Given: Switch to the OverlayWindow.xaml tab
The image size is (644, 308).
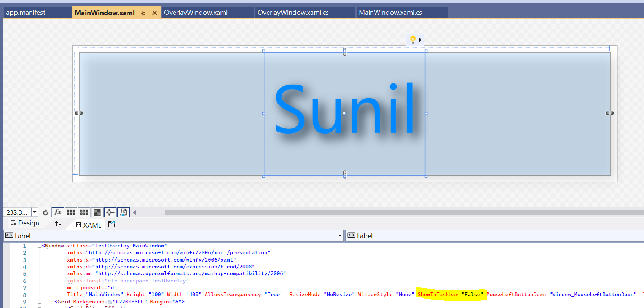Looking at the screenshot, I should pos(207,13).
